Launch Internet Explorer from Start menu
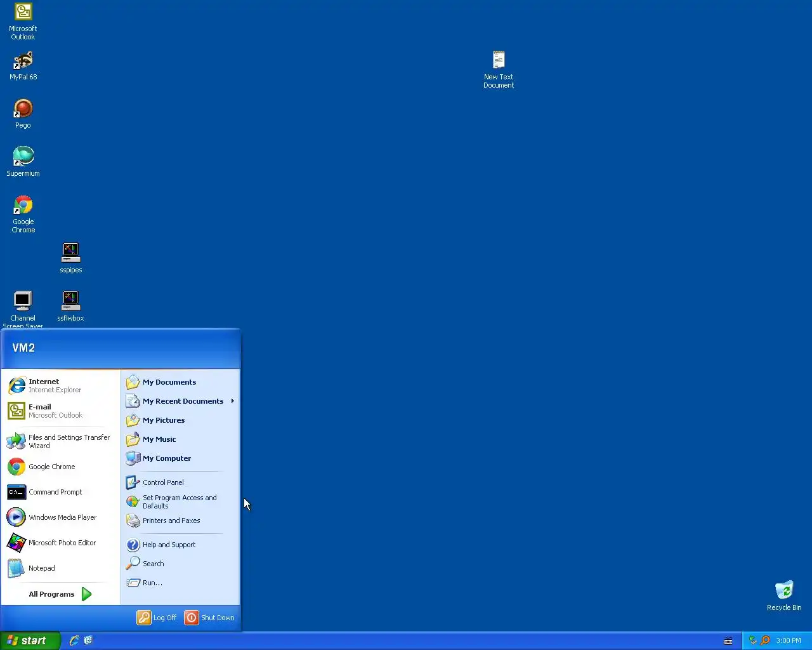Screen dimensions: 812x650 (x=61, y=385)
